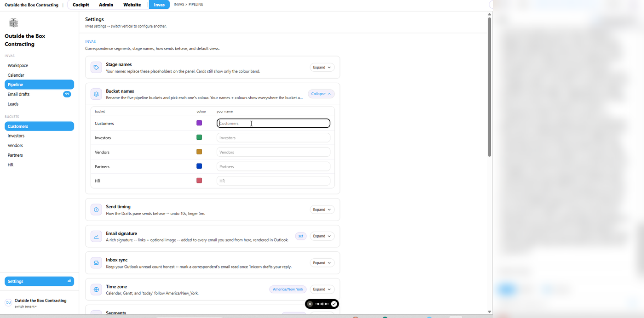This screenshot has width=644, height=318.
Task: Click the Email signature icon
Action: coord(96,236)
